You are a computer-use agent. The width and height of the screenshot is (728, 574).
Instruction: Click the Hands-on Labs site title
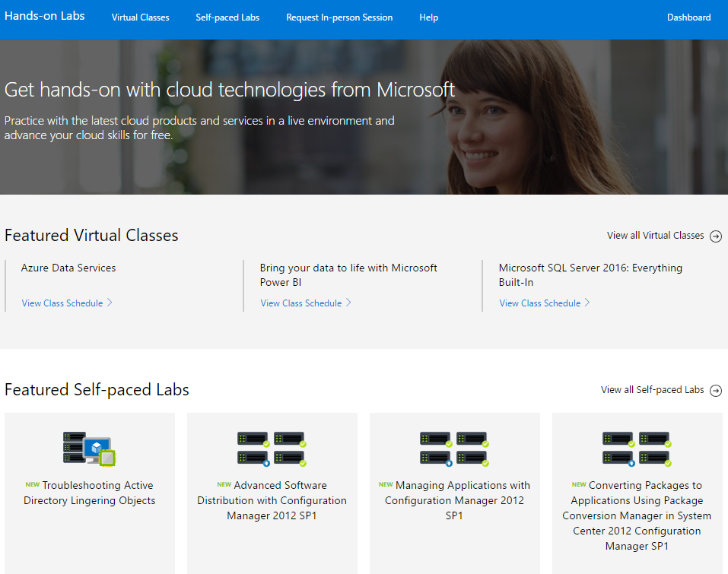tap(45, 16)
